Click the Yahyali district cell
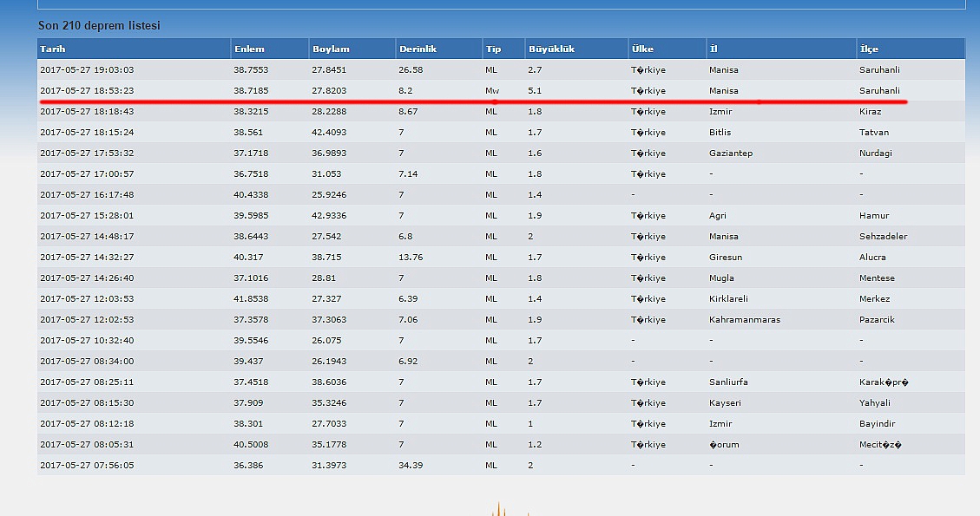The image size is (980, 516). (874, 403)
